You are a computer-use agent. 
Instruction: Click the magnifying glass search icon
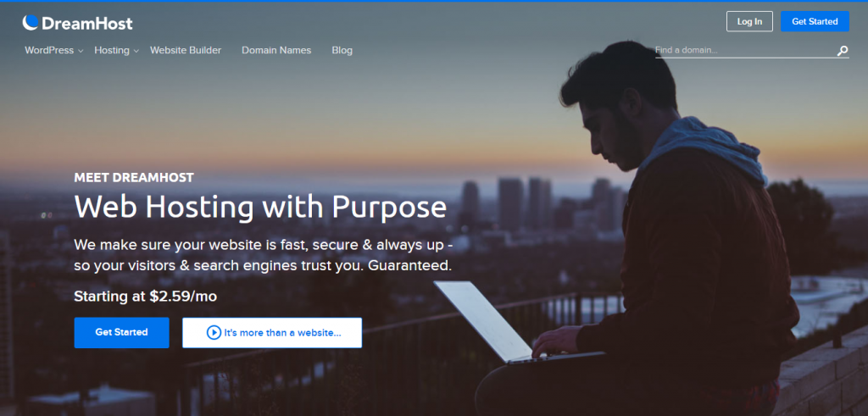(x=842, y=51)
